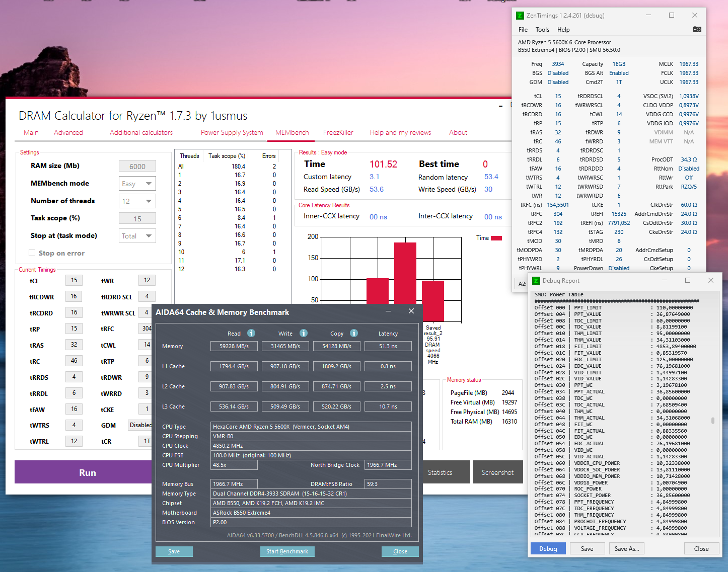The height and width of the screenshot is (572, 728).
Task: Click the camera screenshot icon in ZenTimings
Action: click(x=697, y=29)
